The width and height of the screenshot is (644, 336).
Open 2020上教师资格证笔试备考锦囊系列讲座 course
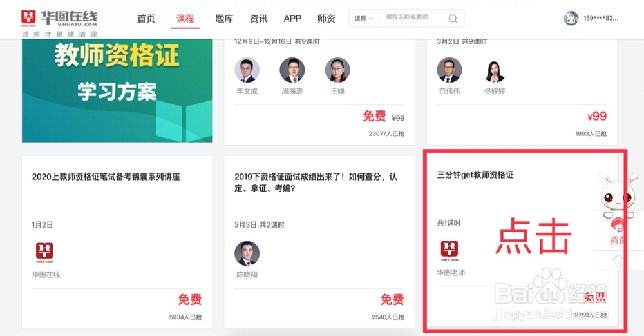(x=106, y=177)
